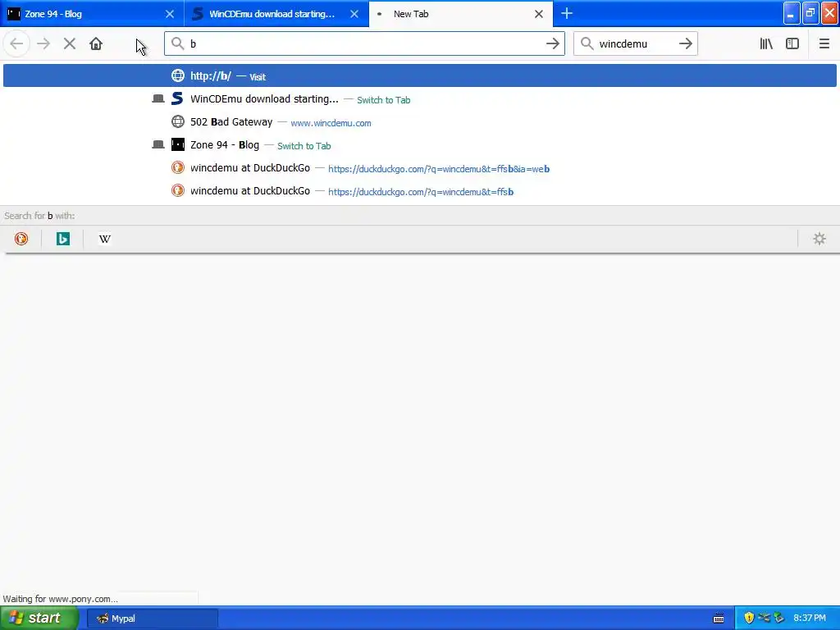The width and height of the screenshot is (840, 630).
Task: Open DuckDuckGo suggestion ending with ia=web
Action: (420, 168)
